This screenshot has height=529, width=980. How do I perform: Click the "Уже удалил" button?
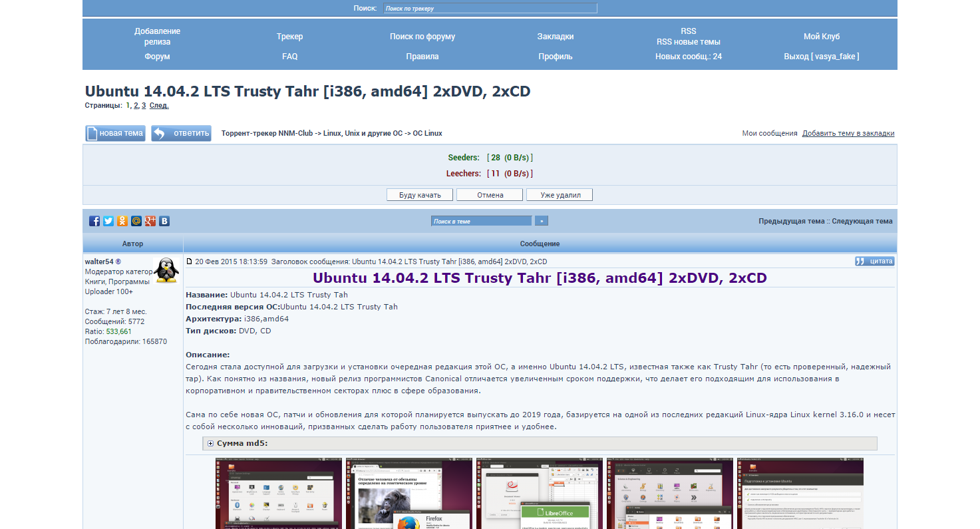[x=560, y=195]
